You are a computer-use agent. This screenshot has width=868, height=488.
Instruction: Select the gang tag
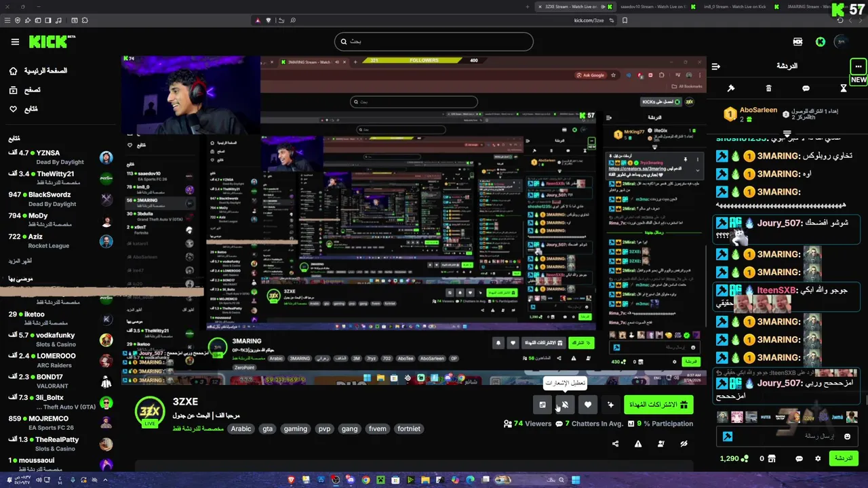(x=349, y=428)
